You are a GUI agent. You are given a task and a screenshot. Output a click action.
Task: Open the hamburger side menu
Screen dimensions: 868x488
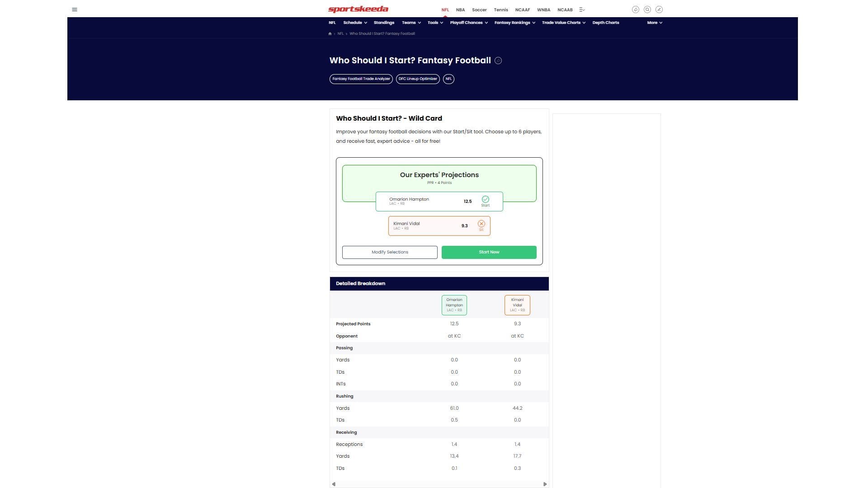[x=75, y=9]
